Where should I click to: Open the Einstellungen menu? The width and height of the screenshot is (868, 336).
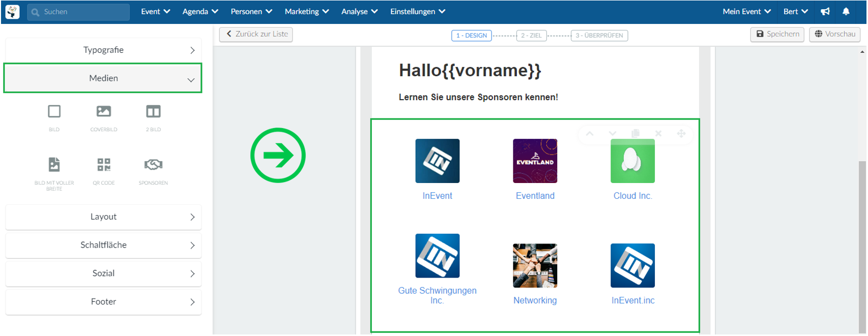pyautogui.click(x=418, y=11)
